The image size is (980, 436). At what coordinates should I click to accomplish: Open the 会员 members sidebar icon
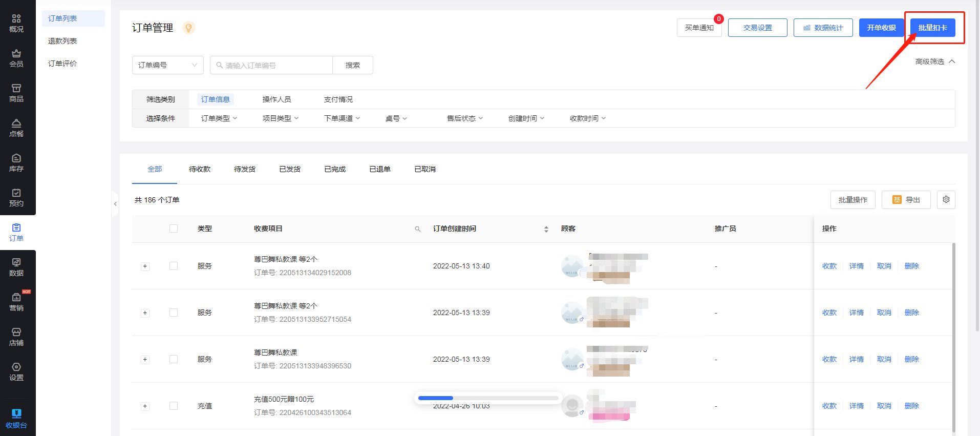click(16, 58)
